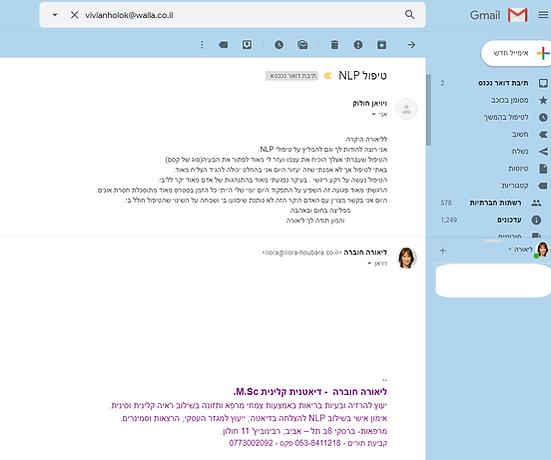The width and height of the screenshot is (551, 460).
Task: Snooze the conversation clock icon
Action: pos(279,45)
